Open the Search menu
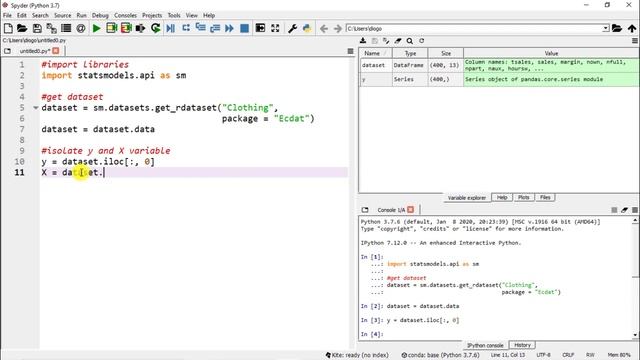Viewport: 640px width, 360px height. tap(40, 15)
